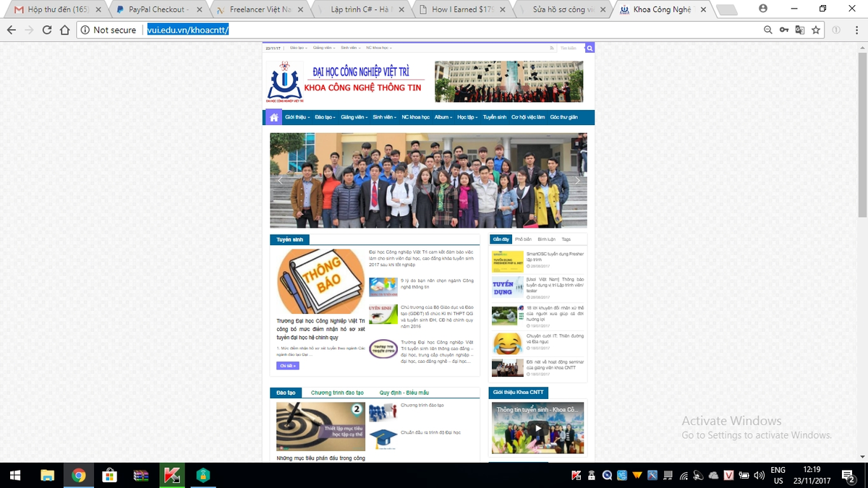Expand the Album navigation dropdown

(x=443, y=117)
